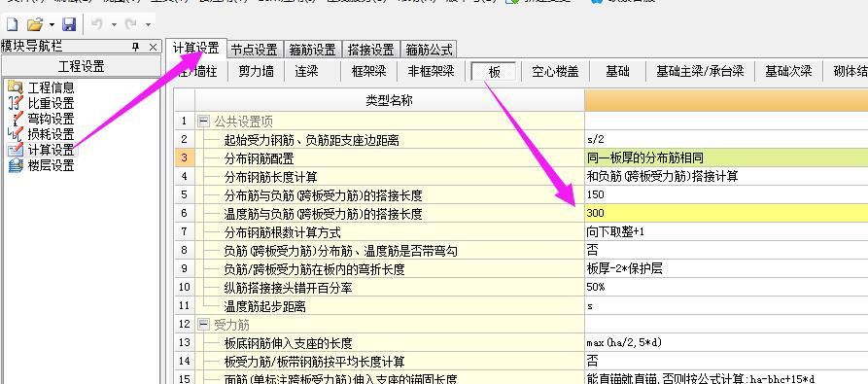
Task: Select the 剪力墙 component tab
Action: click(256, 71)
